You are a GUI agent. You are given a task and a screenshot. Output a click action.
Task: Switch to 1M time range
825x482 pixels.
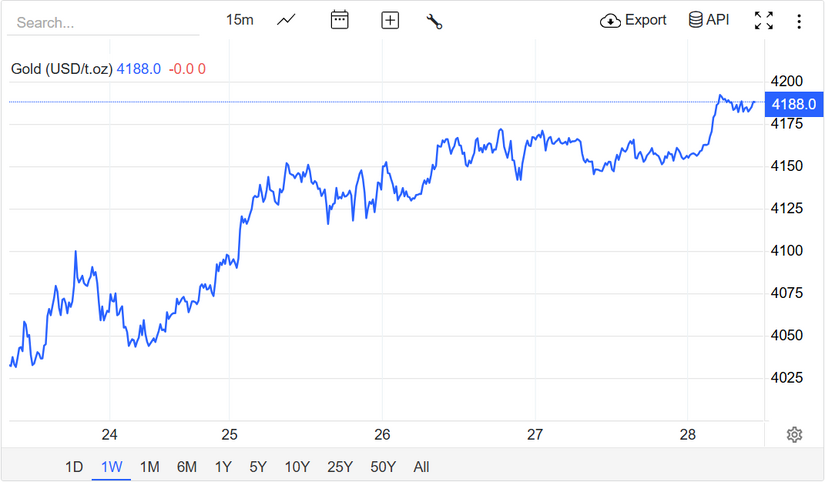(x=149, y=466)
